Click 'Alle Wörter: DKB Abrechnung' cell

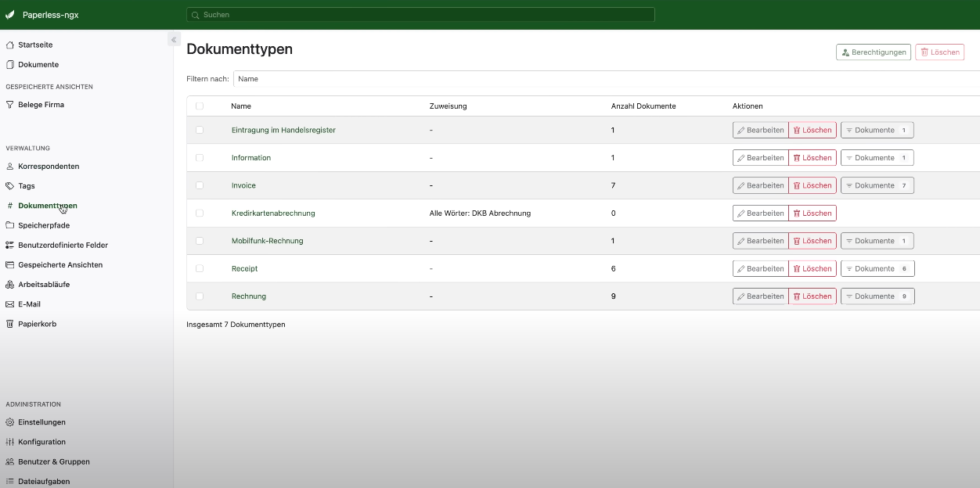480,213
